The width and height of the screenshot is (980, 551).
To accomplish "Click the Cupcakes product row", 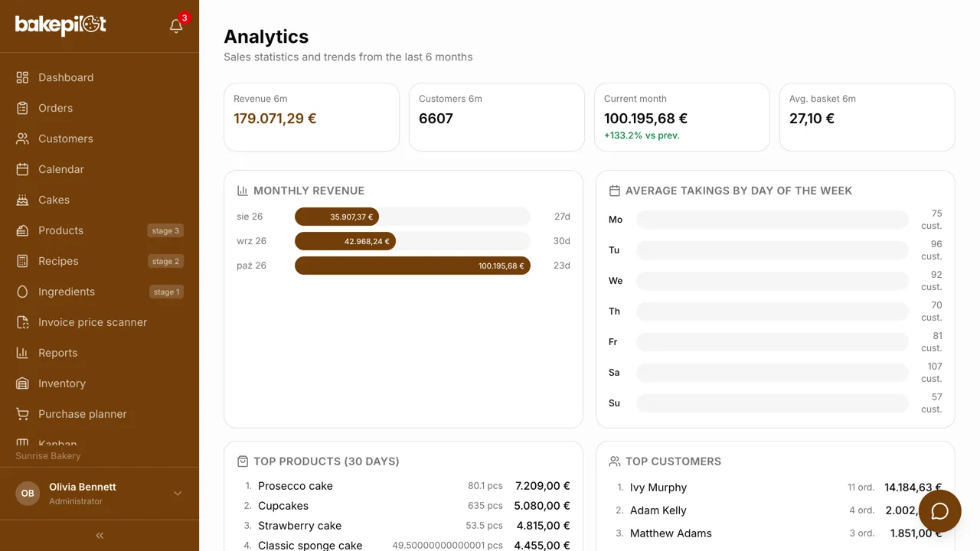I will [x=403, y=506].
